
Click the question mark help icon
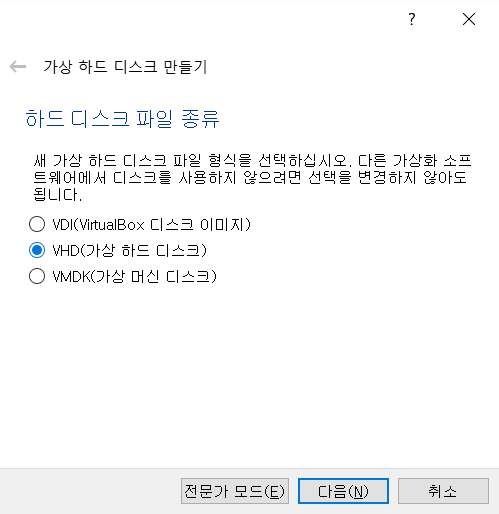[x=412, y=19]
